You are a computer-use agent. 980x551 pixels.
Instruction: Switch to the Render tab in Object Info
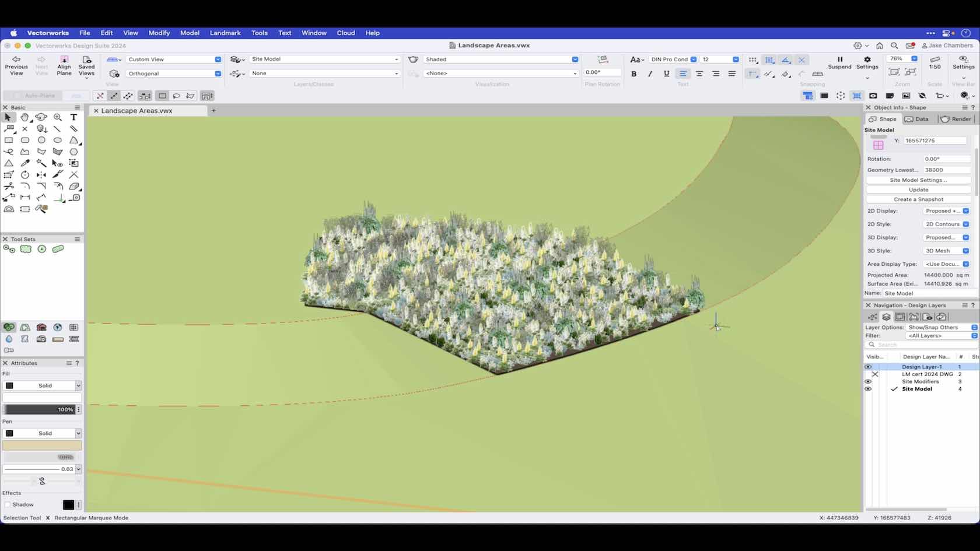click(x=956, y=119)
